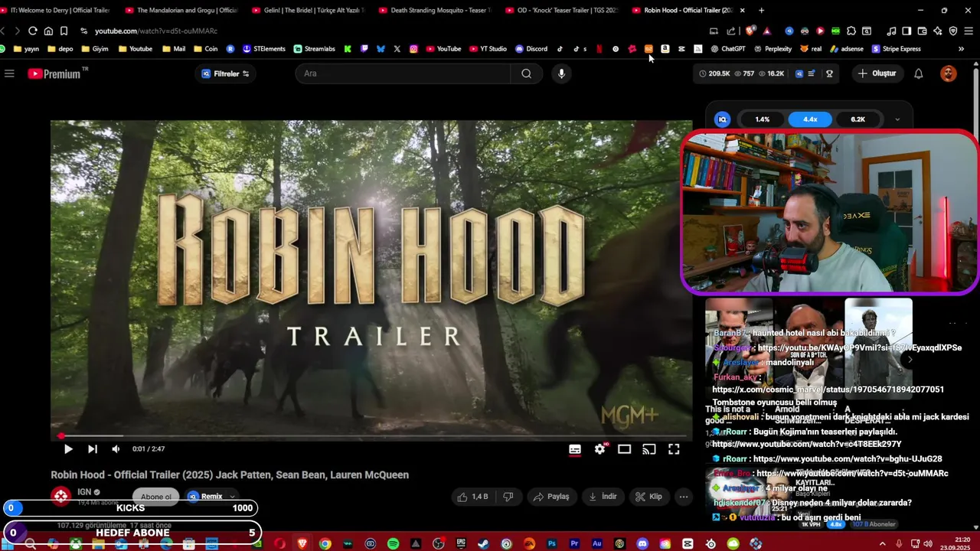Open Photoshop from the taskbar

click(x=551, y=544)
